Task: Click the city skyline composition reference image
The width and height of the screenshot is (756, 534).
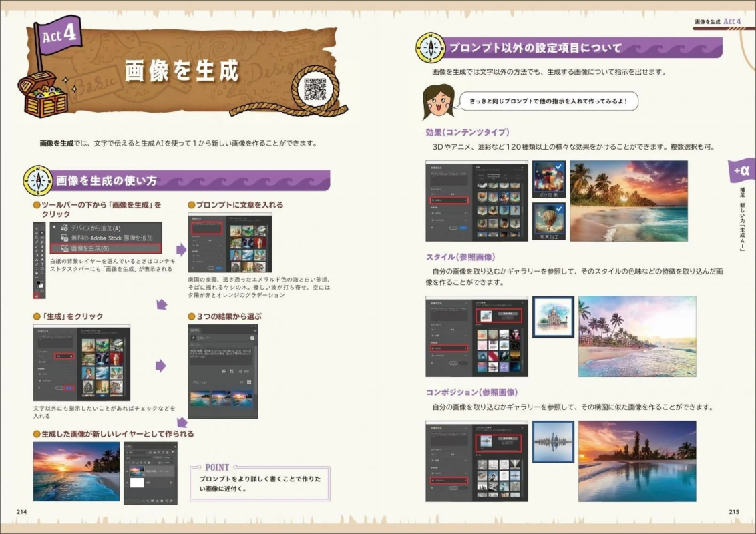Action: [553, 441]
